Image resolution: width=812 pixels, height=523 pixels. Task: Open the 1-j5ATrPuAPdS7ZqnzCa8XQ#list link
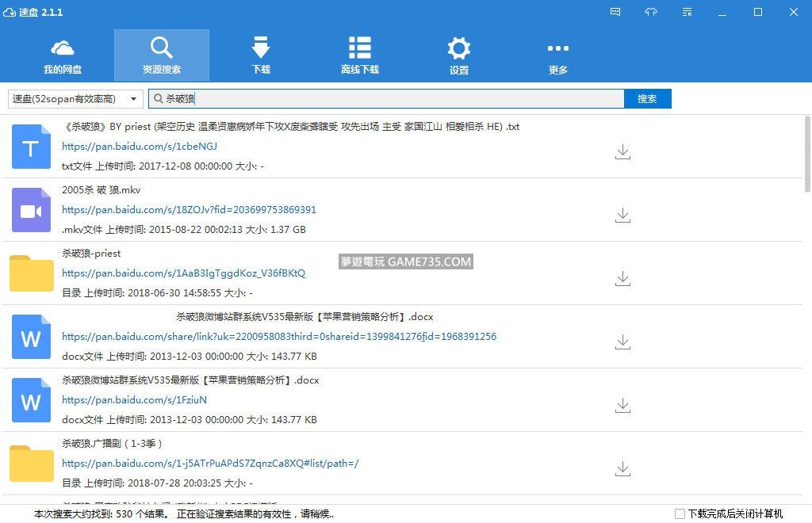click(x=210, y=463)
